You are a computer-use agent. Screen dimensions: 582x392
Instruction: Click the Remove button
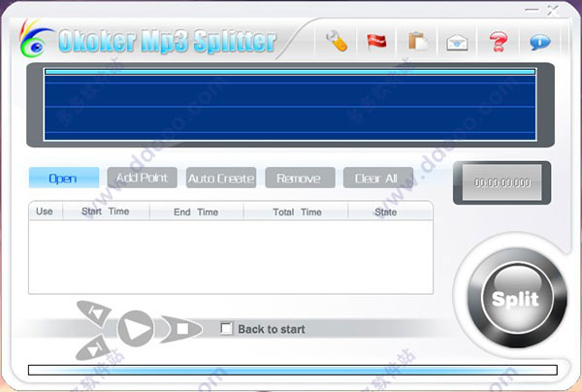(300, 178)
